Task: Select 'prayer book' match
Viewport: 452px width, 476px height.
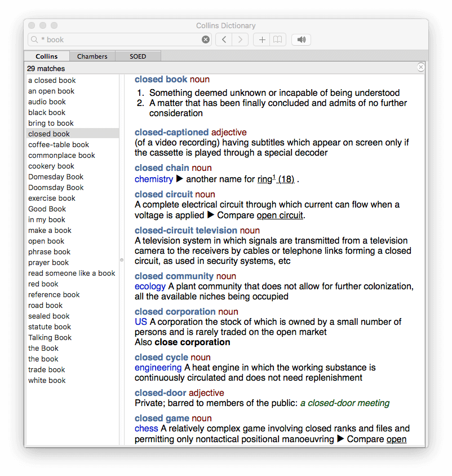Action: click(x=73, y=263)
